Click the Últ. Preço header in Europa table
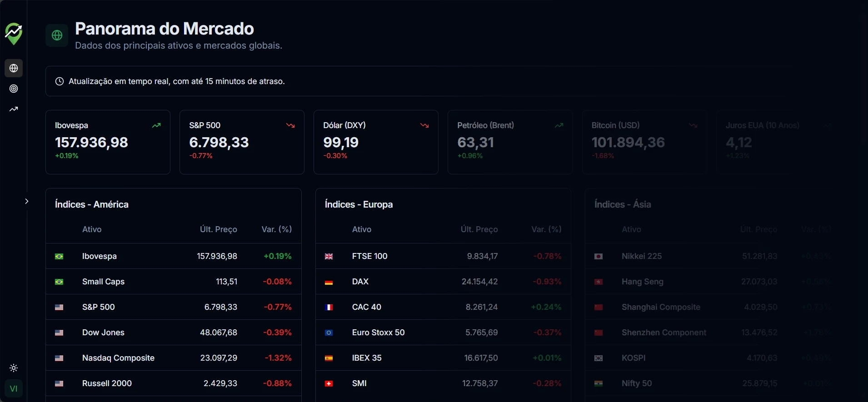The width and height of the screenshot is (868, 402). [x=479, y=229]
